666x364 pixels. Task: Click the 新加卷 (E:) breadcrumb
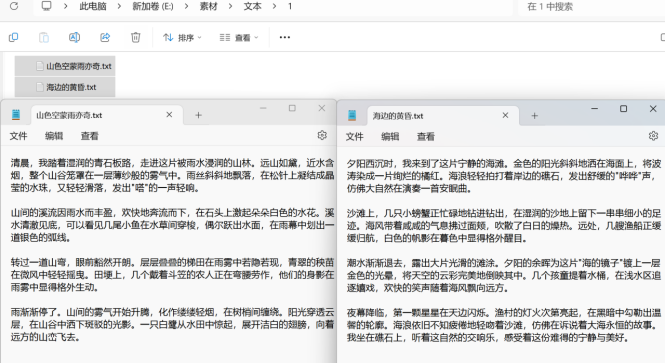(x=153, y=6)
